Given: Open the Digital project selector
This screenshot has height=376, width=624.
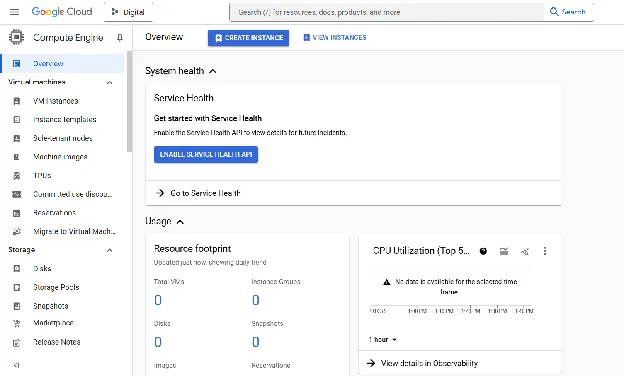Looking at the screenshot, I should 128,12.
